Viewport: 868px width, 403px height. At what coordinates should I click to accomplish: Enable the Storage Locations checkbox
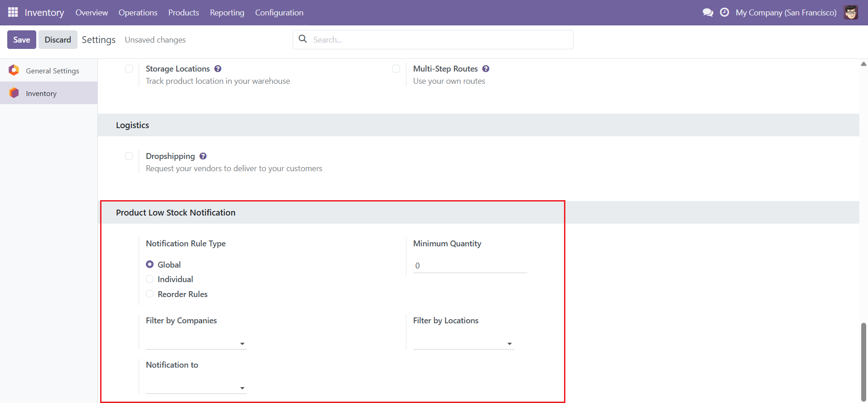coord(129,69)
